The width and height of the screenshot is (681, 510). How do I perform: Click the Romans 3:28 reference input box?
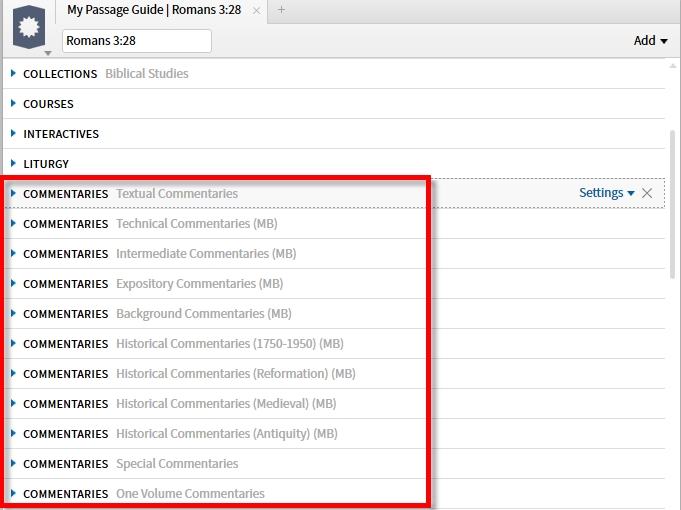[x=137, y=41]
